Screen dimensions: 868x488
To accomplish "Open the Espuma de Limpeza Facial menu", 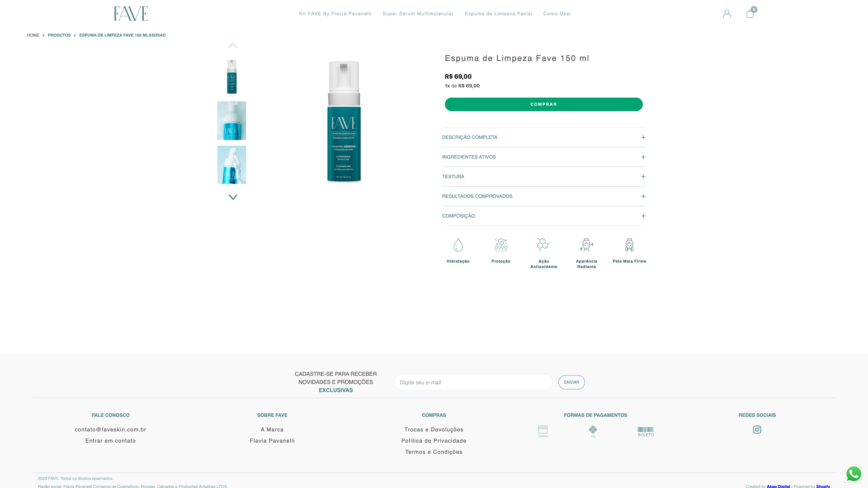I will click(498, 14).
